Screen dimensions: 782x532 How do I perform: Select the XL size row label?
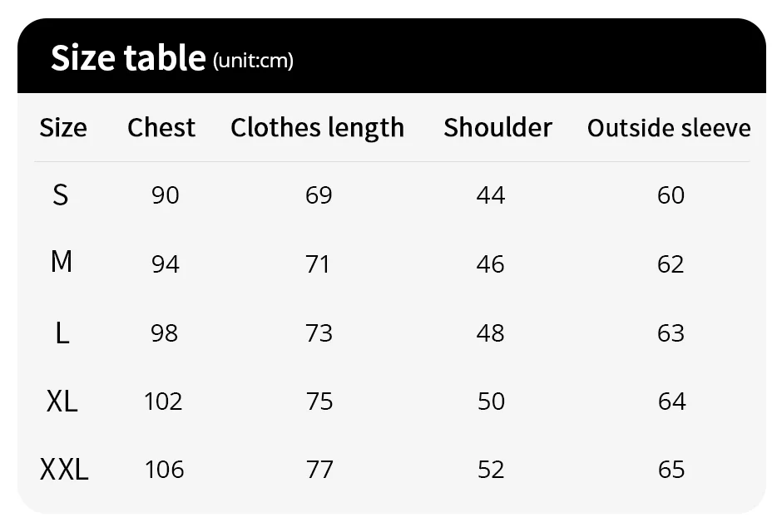(62, 401)
